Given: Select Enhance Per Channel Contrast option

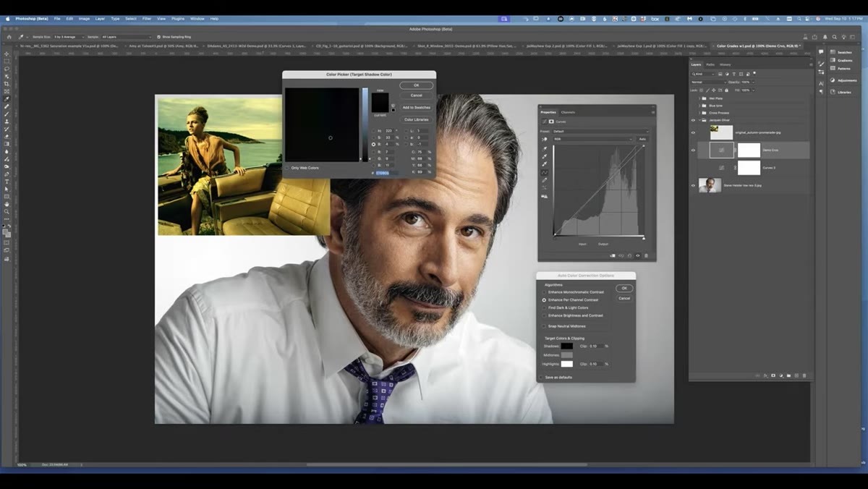Looking at the screenshot, I should pos(545,299).
